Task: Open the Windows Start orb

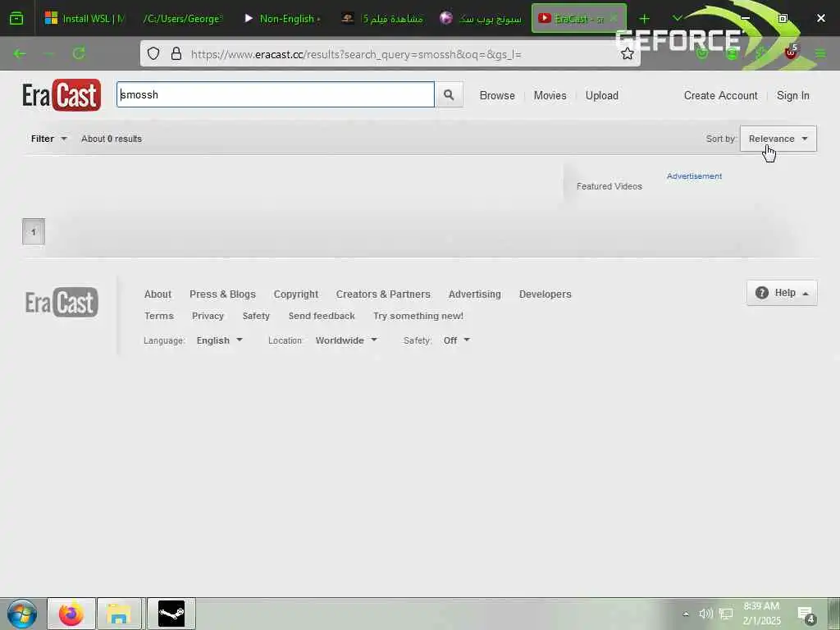Action: click(x=22, y=614)
